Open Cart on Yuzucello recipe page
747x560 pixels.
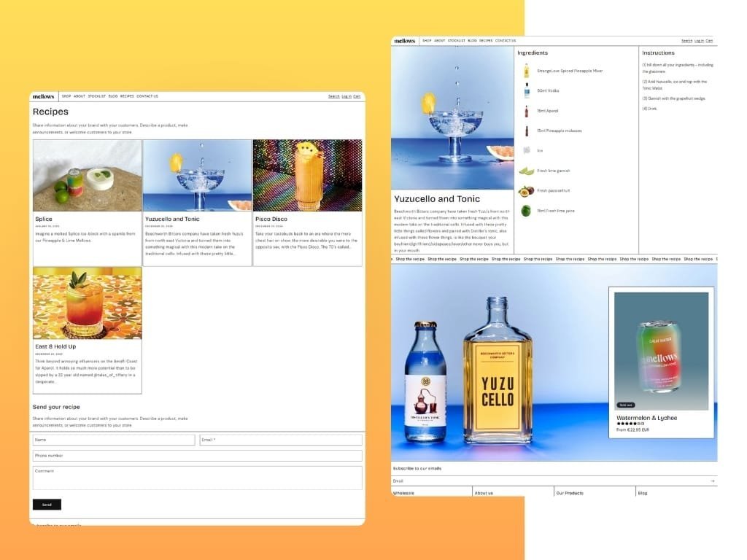(x=709, y=41)
